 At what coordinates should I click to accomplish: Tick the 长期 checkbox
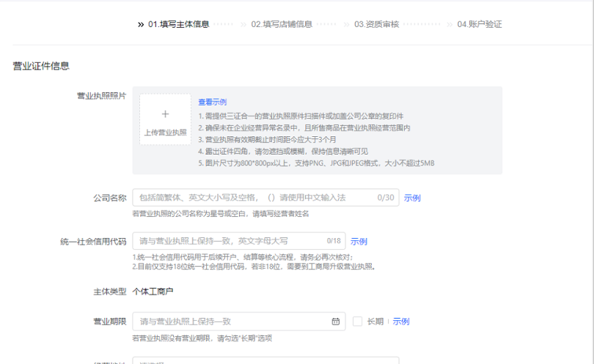[357, 322]
